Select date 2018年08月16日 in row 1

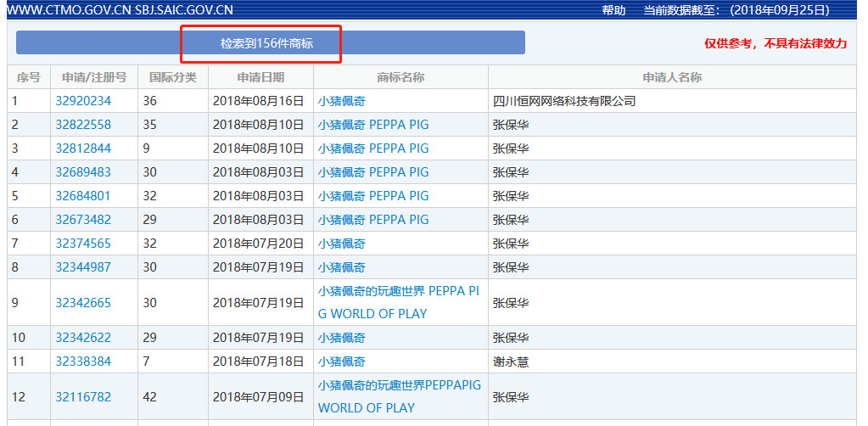click(259, 101)
